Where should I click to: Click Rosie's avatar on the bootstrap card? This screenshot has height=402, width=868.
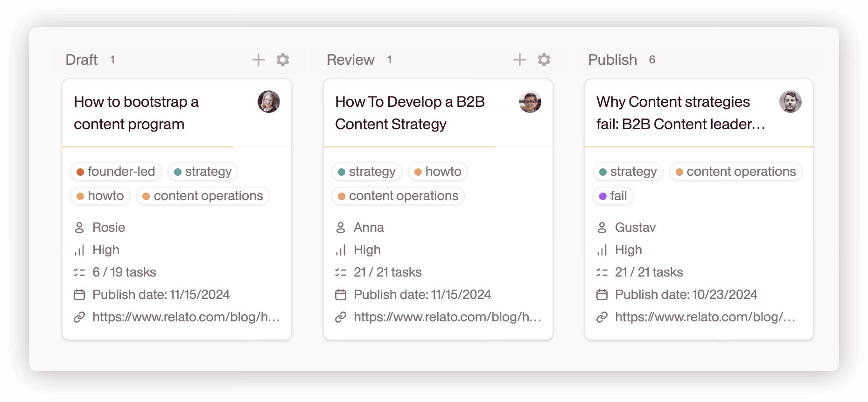point(269,102)
